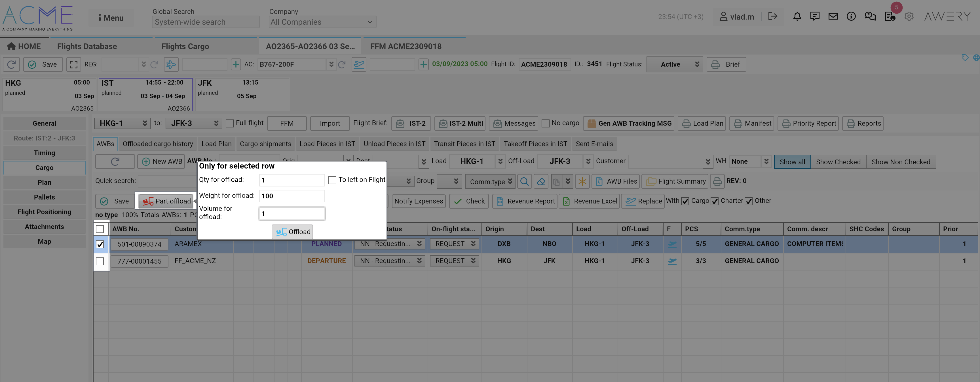Toggle the select-all checkbox in table header

100,229
